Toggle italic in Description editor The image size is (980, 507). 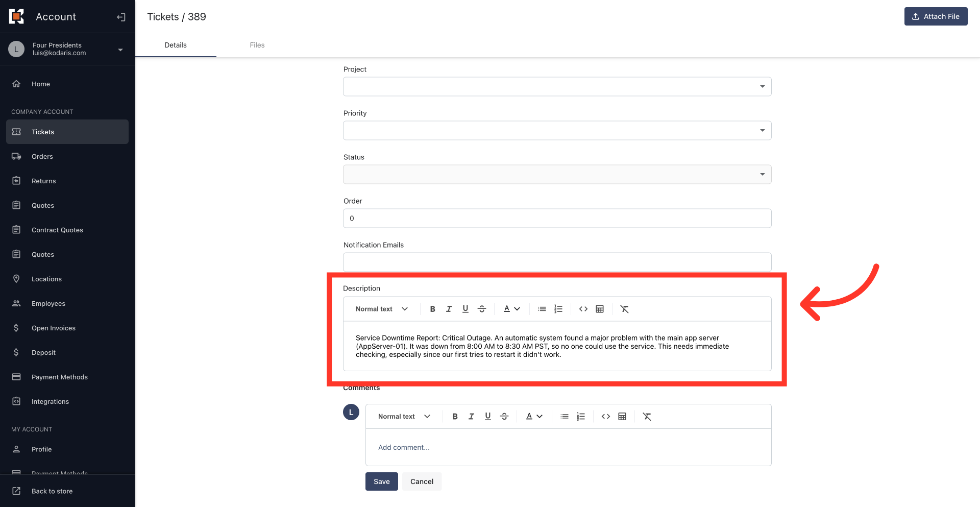[449, 309]
